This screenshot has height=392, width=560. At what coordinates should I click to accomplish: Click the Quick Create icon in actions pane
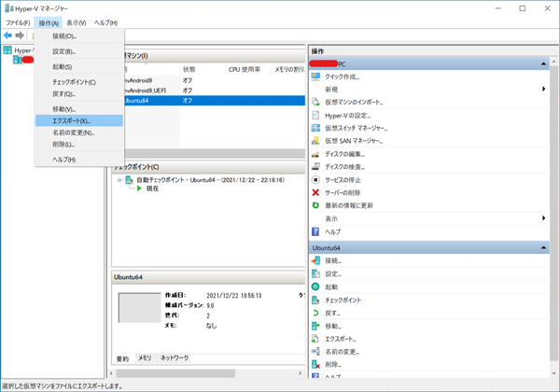coord(315,77)
